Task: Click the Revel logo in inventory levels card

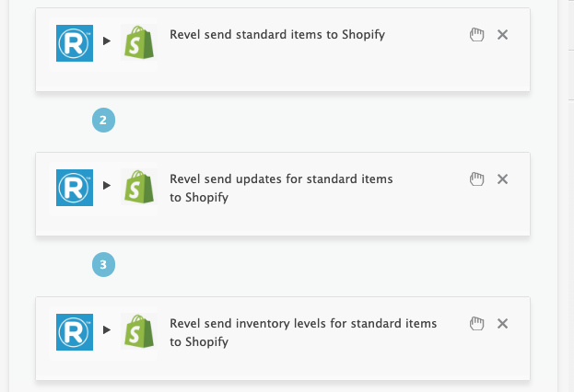Action: pos(75,332)
